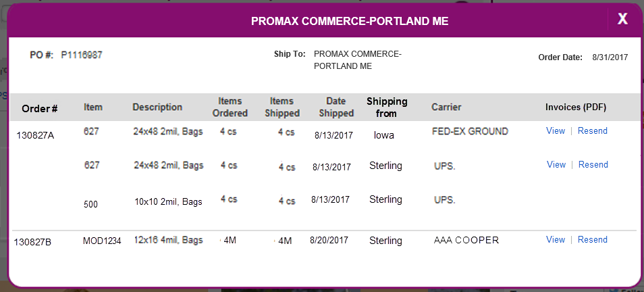The image size is (644, 292).
Task: Click the Invoices (PDF) column header
Action: coord(576,107)
